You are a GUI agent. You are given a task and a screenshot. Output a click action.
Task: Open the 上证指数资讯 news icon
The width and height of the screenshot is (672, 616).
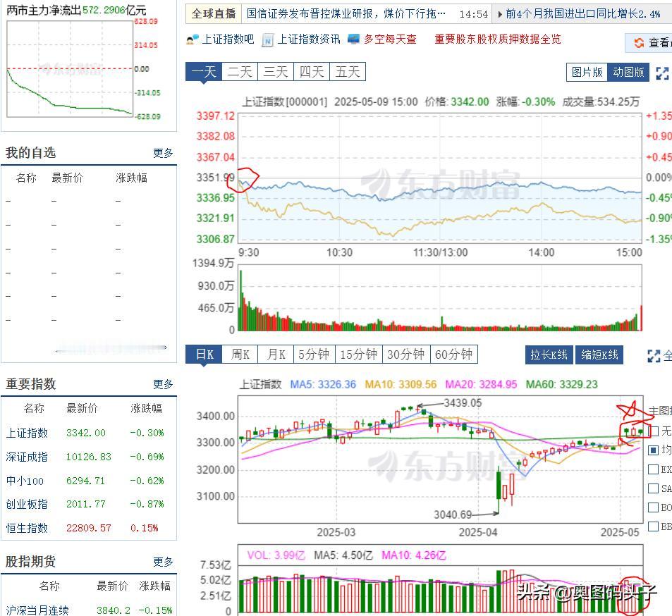268,40
